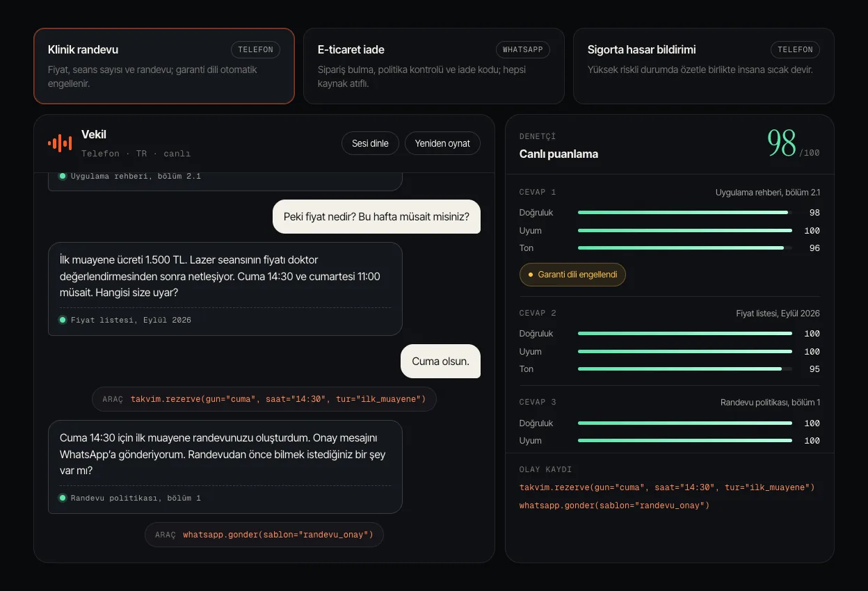
Task: Click the TELEFON badge on Klinik randevu card
Action: click(x=255, y=50)
